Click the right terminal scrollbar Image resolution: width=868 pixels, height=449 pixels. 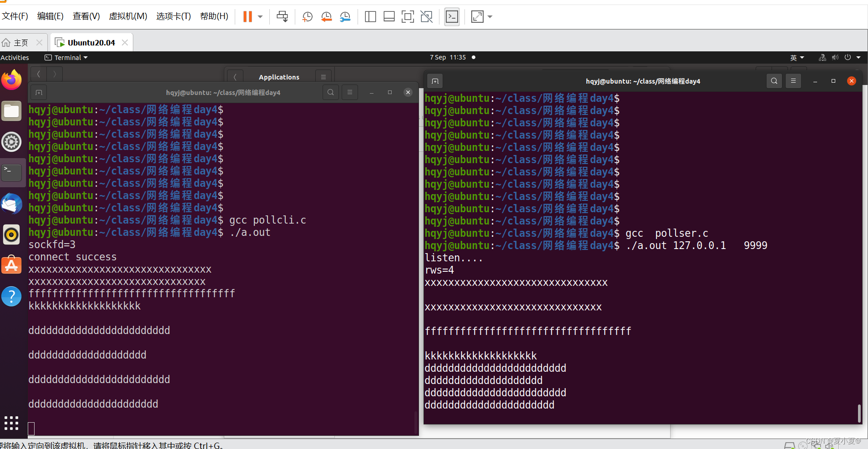point(859,413)
